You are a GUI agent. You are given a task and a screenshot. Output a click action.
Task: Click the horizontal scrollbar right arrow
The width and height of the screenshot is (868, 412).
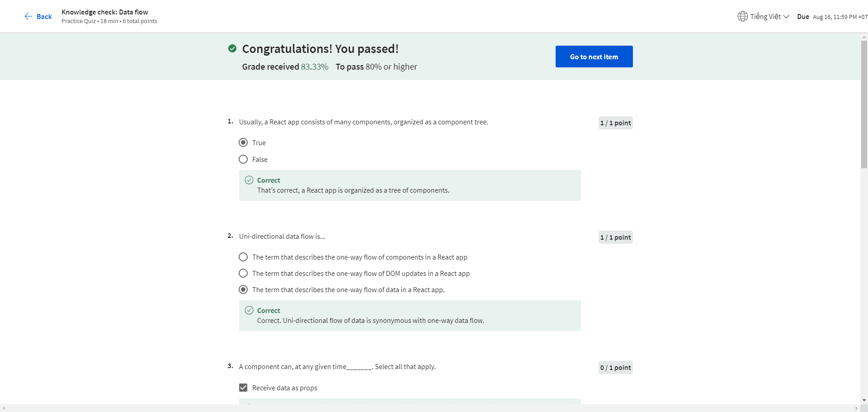click(x=856, y=408)
